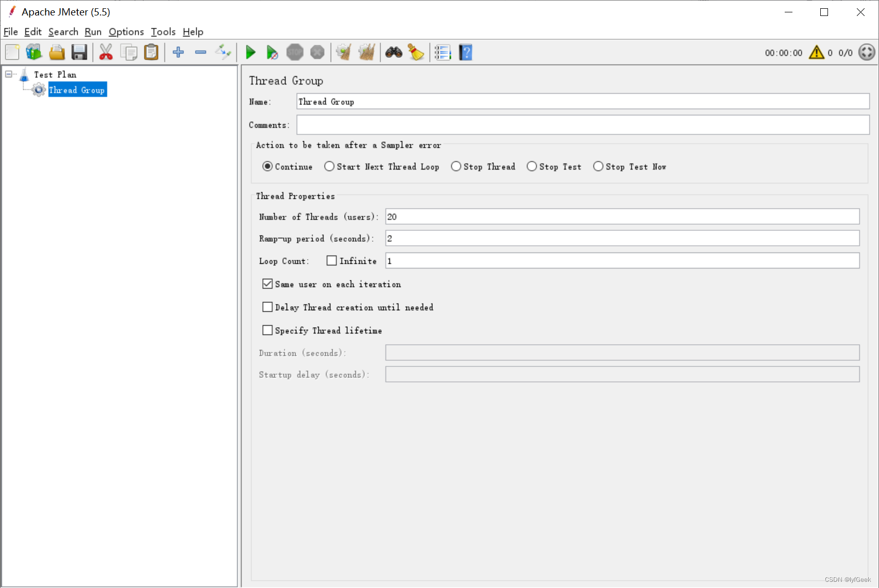Click the 00:00:00 elapsed timer

click(783, 53)
